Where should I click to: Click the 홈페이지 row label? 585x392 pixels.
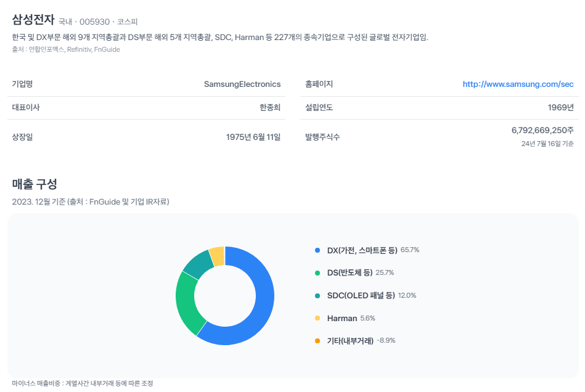[x=319, y=84]
